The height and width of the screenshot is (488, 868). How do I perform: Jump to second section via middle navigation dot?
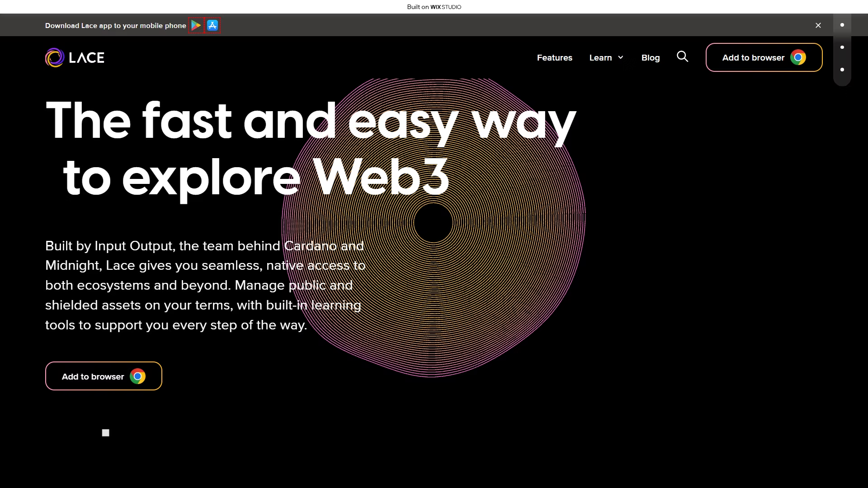[842, 47]
